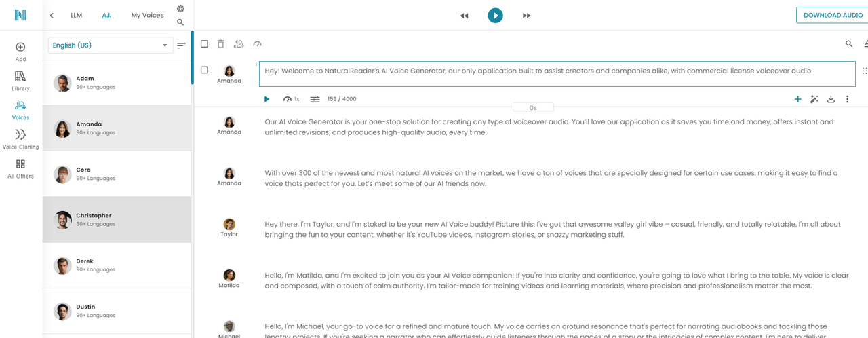868x338 pixels.
Task: Select the Cora voice
Action: pos(117,174)
